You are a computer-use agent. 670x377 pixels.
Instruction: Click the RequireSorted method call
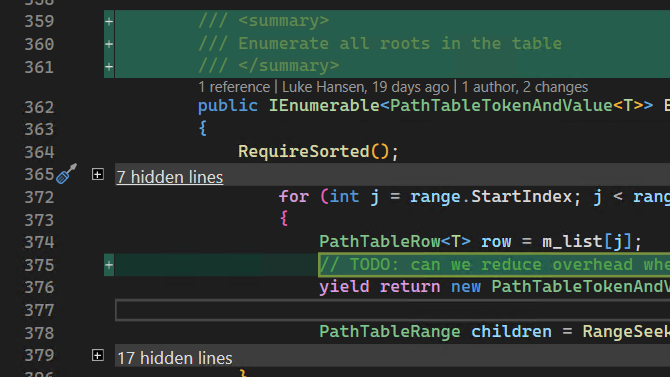[304, 152]
